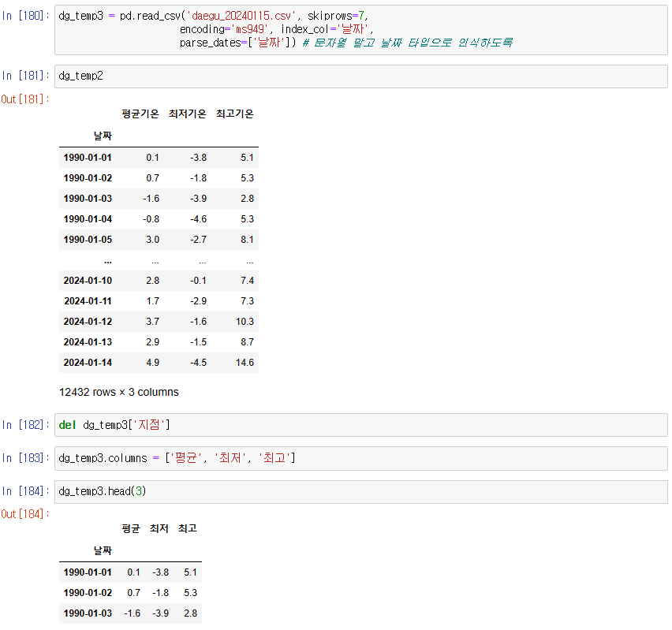Click the In [180] prompt label
672x630 pixels.
[x=25, y=16]
